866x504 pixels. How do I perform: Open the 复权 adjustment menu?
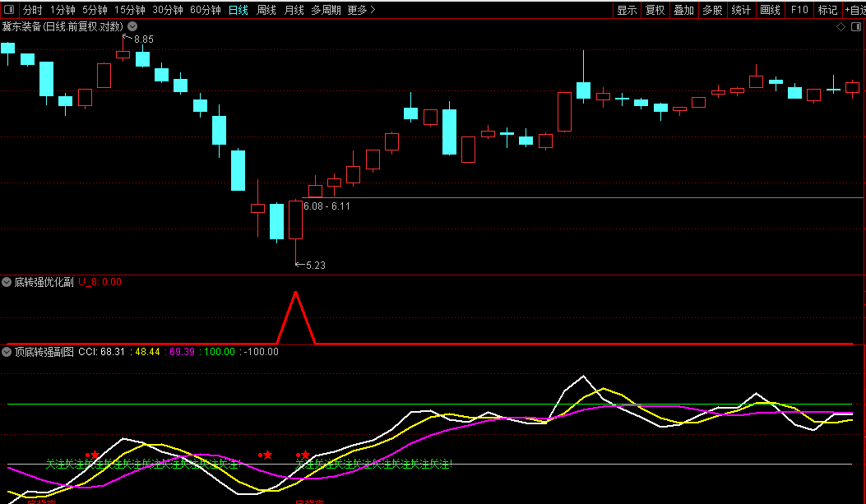pyautogui.click(x=655, y=10)
